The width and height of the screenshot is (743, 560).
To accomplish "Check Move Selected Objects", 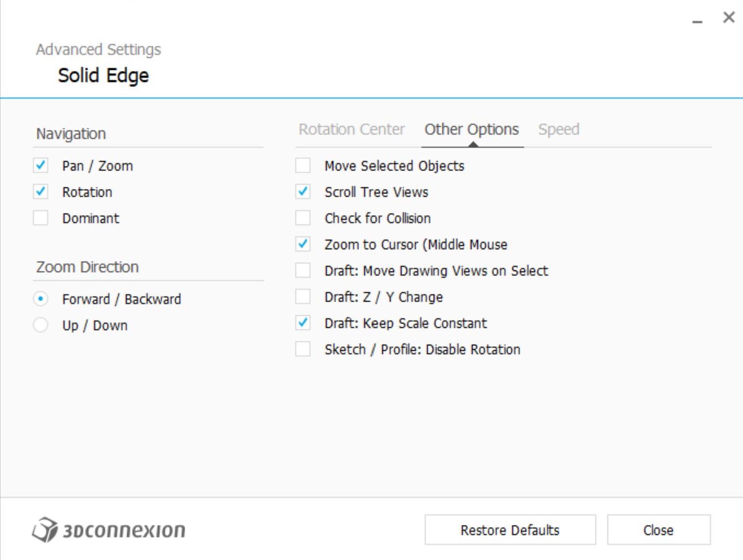I will click(303, 166).
